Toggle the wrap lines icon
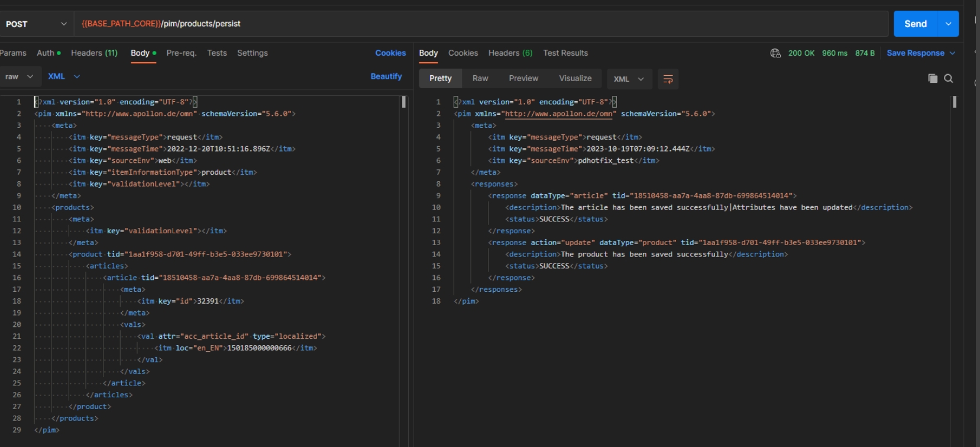Screen dimensions: 980x447 coord(668,79)
